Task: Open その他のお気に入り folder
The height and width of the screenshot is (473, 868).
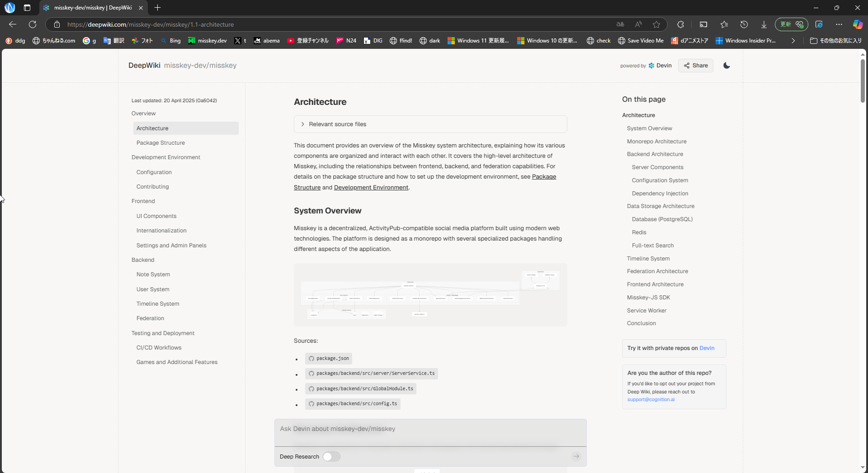Action: pyautogui.click(x=836, y=41)
